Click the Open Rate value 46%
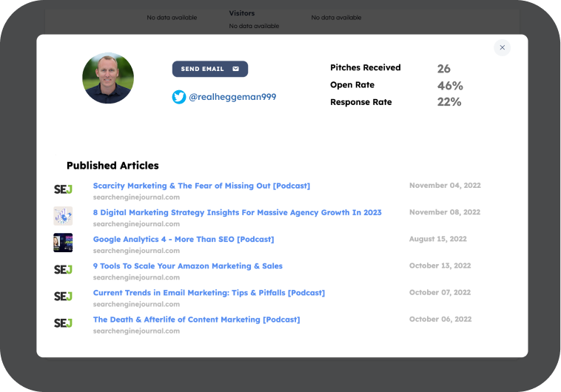The height and width of the screenshot is (392, 561). pyautogui.click(x=450, y=86)
